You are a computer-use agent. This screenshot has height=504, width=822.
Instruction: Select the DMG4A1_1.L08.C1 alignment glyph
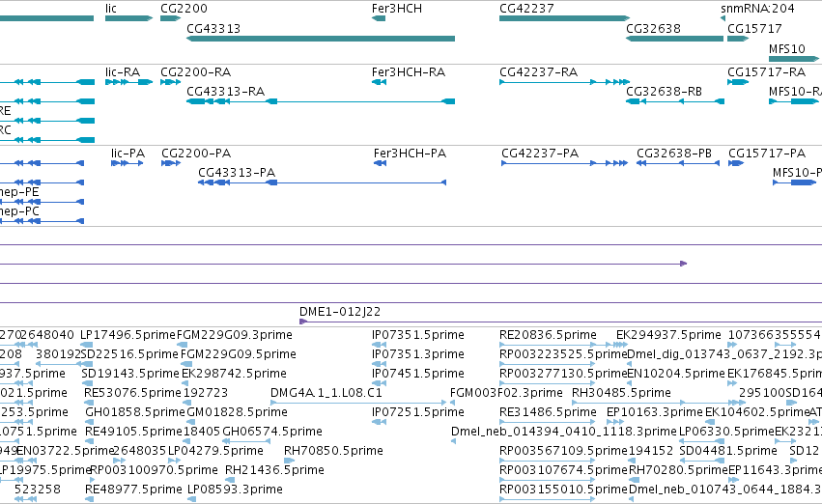[x=358, y=403]
